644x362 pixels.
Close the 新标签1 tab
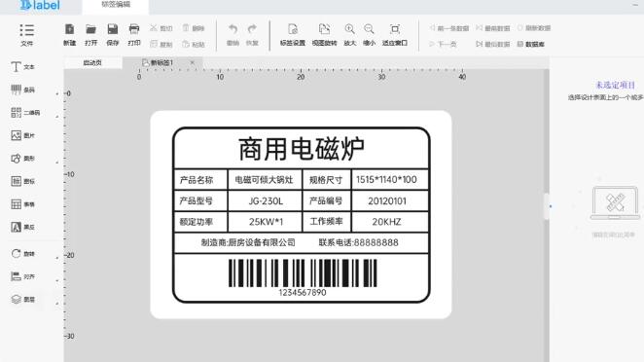pyautogui.click(x=193, y=62)
